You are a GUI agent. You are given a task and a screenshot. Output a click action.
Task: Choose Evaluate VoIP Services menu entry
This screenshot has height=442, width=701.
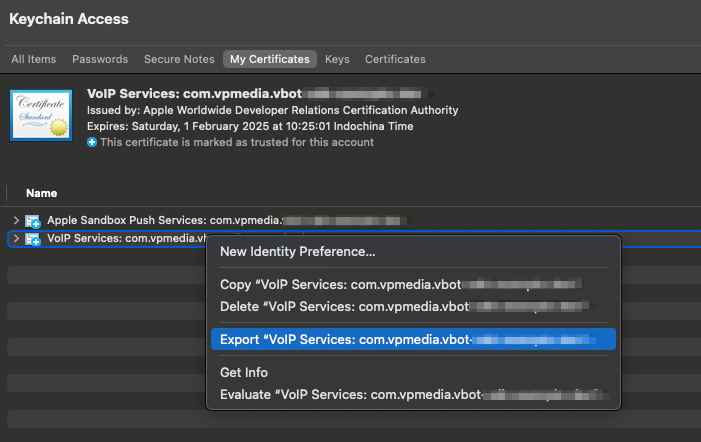[x=400, y=394]
